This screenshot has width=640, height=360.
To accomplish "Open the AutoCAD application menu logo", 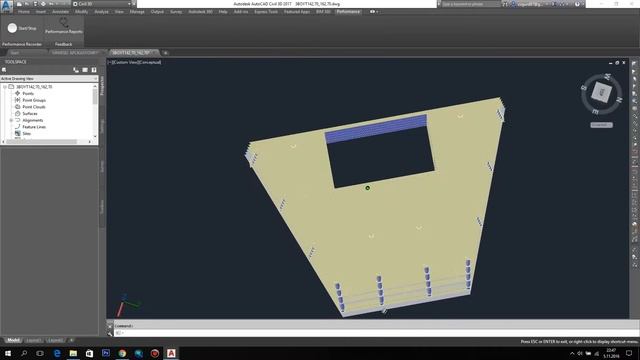I will (x=6, y=6).
